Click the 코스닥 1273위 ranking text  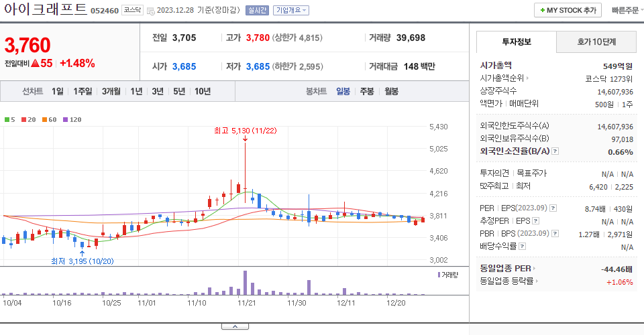pos(608,79)
